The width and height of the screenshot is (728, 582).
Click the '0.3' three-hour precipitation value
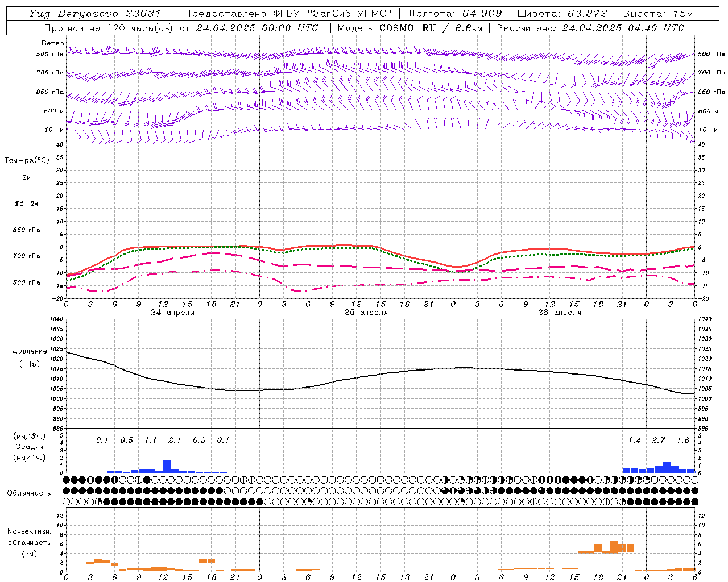click(199, 440)
